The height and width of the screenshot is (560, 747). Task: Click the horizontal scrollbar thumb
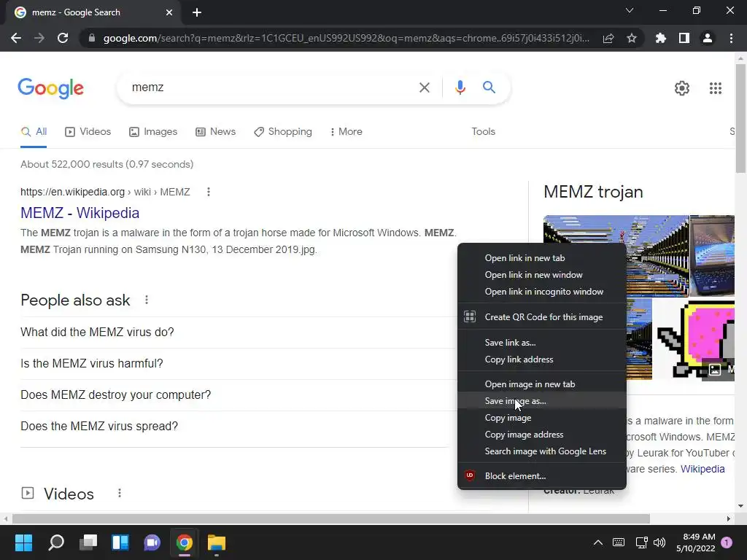[331, 518]
